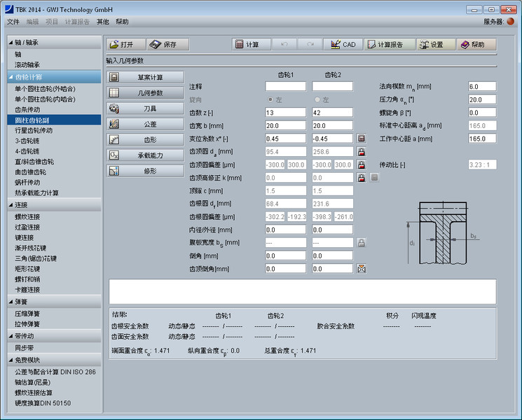Collapse the 连接 sidebar section

(x=11, y=205)
